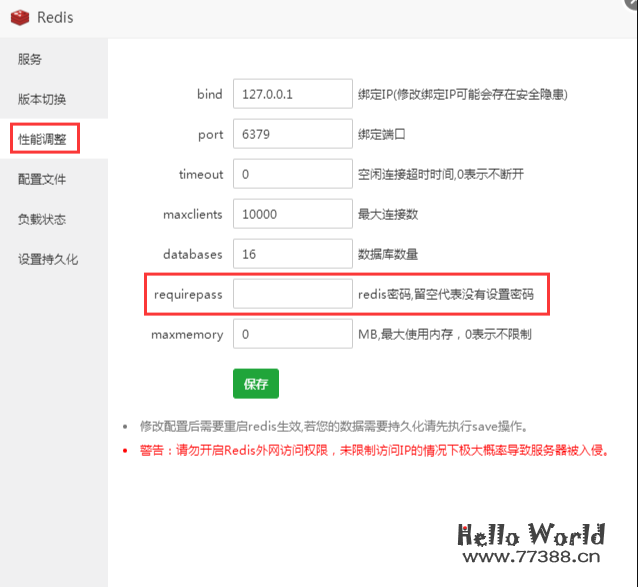Click the note about restarting redis
Screen dimensions: 638x587
pos(334,426)
